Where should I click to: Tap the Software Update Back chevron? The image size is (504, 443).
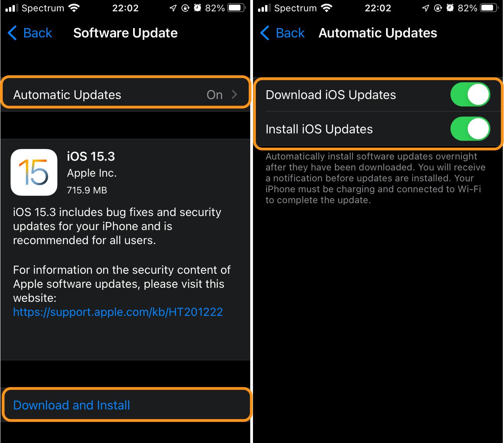click(x=12, y=33)
